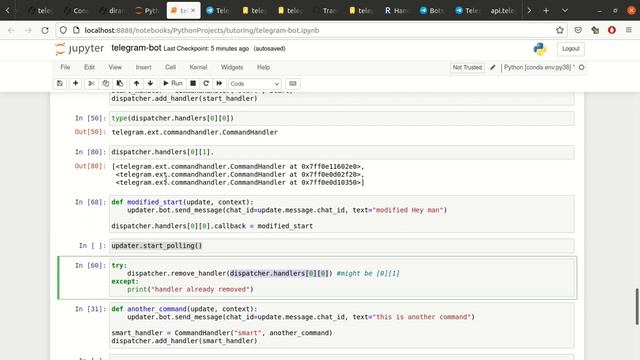Switch to the Bots browser tab
Viewport: 640px width, 360px height.
432,11
